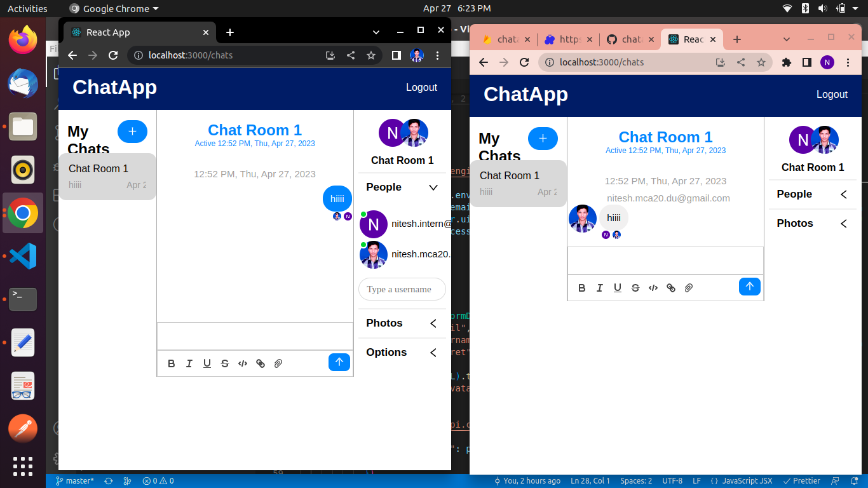The image size is (868, 488).
Task: Open Chat Room 1 in right window list
Action: (x=518, y=184)
